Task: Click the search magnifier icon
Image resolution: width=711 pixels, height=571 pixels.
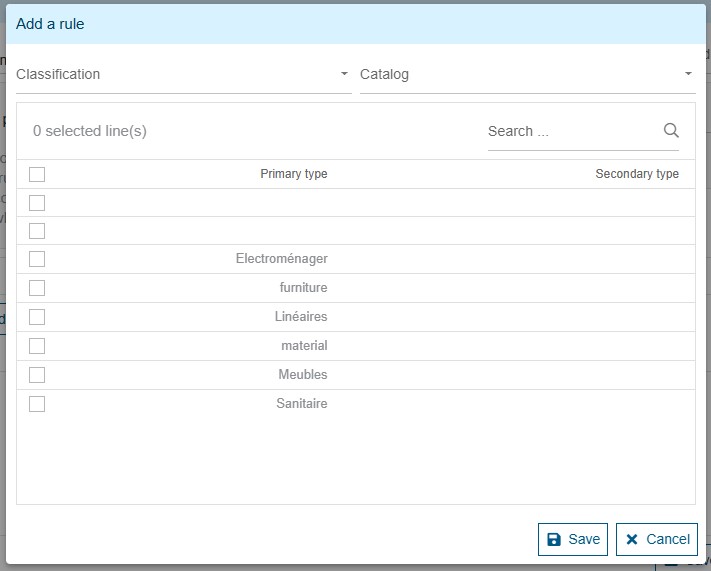Action: click(671, 131)
